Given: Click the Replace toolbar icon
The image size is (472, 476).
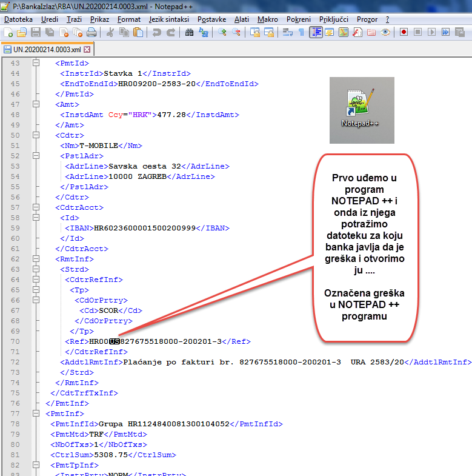Looking at the screenshot, I should (203, 32).
